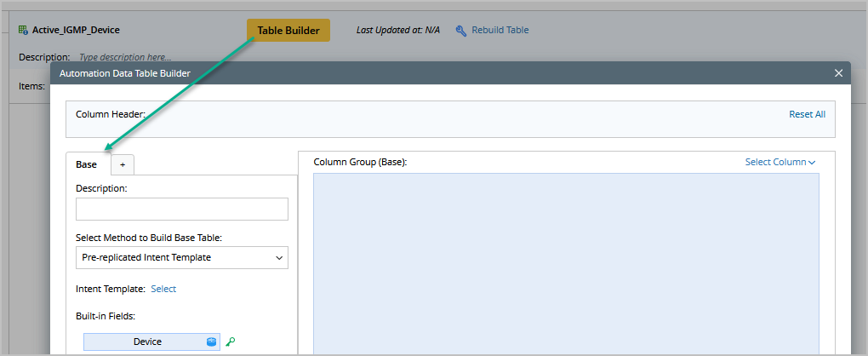Viewport: 868px width, 356px height.
Task: Expand the Select Column dropdown
Action: 779,162
